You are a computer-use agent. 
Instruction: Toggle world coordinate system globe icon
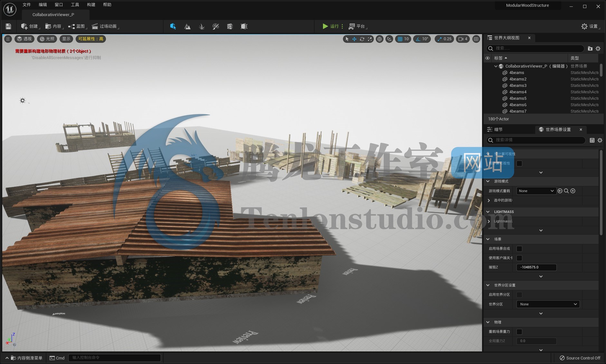coord(380,39)
